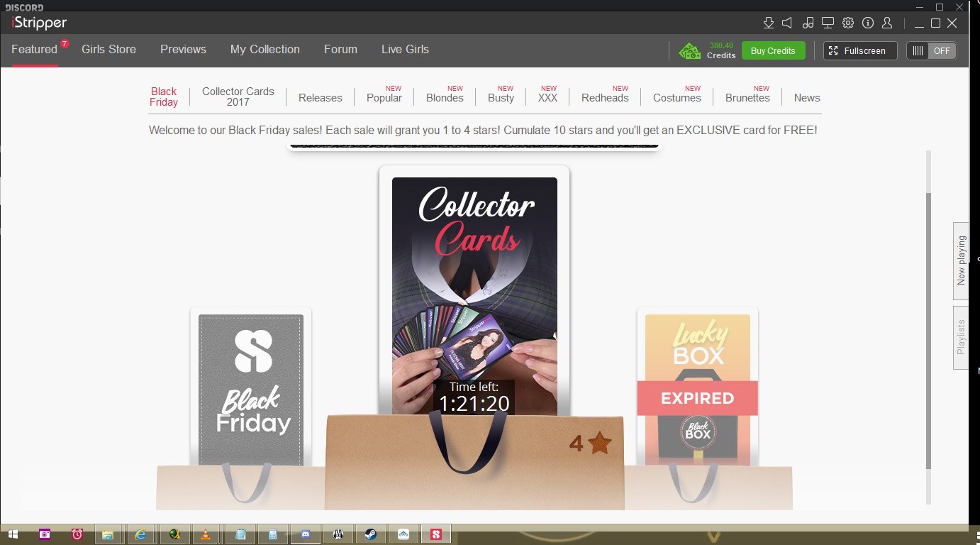The width and height of the screenshot is (980, 545).
Task: Open Steam taskbar icon
Action: click(x=371, y=534)
